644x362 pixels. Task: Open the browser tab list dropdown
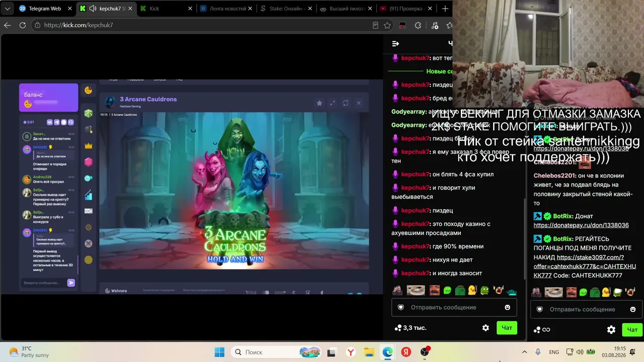click(x=8, y=9)
